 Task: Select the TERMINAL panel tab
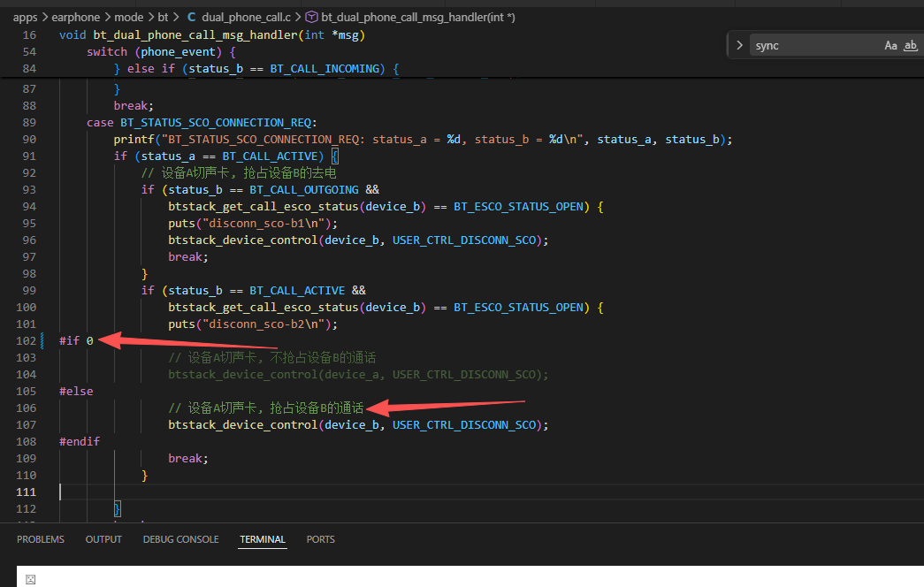263,539
